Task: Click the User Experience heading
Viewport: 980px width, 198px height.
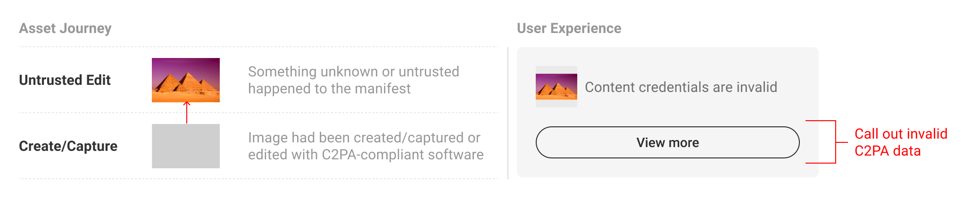Action: click(x=569, y=28)
